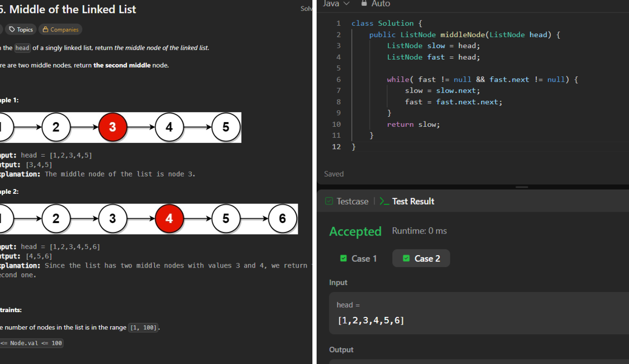
Task: Click the Node.val <= 100 constraint
Action: [x=31, y=343]
